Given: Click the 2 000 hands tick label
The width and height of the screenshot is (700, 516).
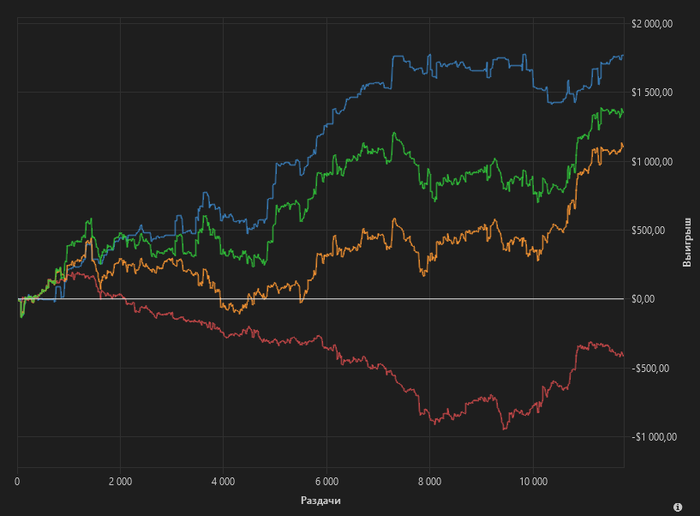Looking at the screenshot, I should tap(120, 482).
